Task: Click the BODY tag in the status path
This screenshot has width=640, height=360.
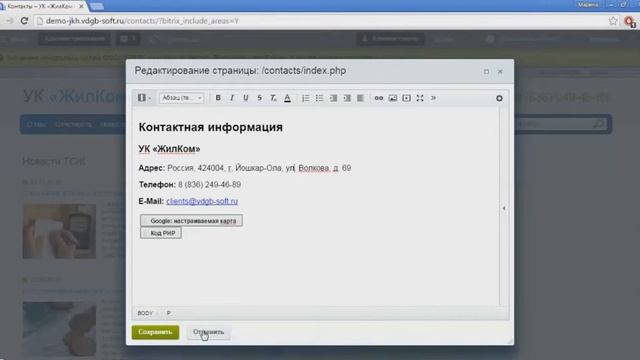Action: pos(145,313)
